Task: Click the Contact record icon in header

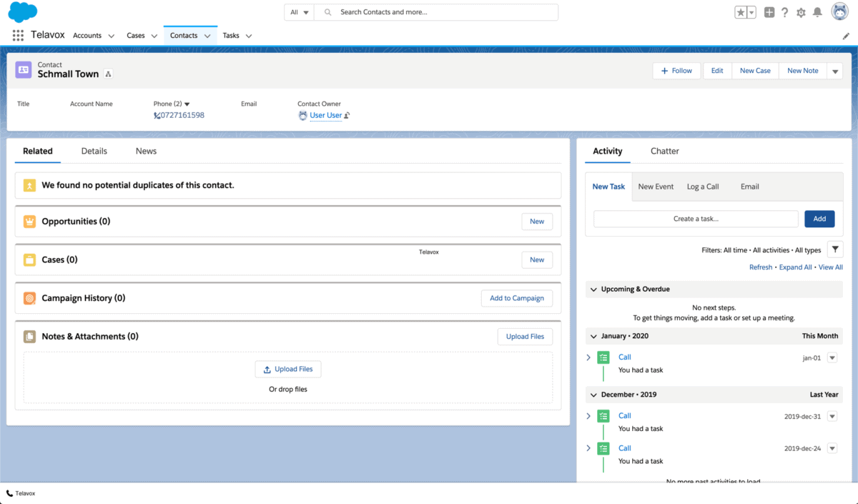Action: 24,69
